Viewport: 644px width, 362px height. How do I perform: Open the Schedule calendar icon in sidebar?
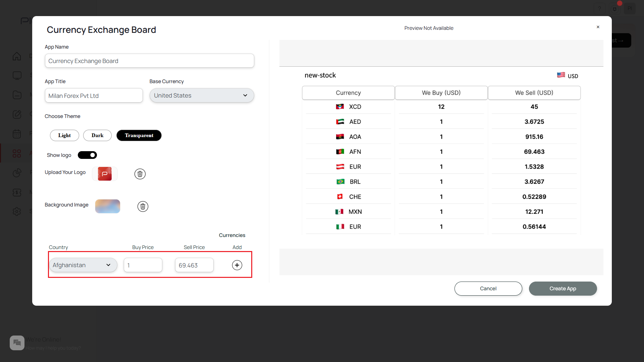point(17,134)
